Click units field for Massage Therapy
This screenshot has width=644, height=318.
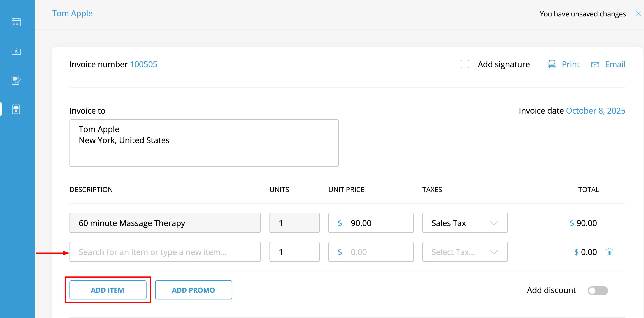[294, 223]
